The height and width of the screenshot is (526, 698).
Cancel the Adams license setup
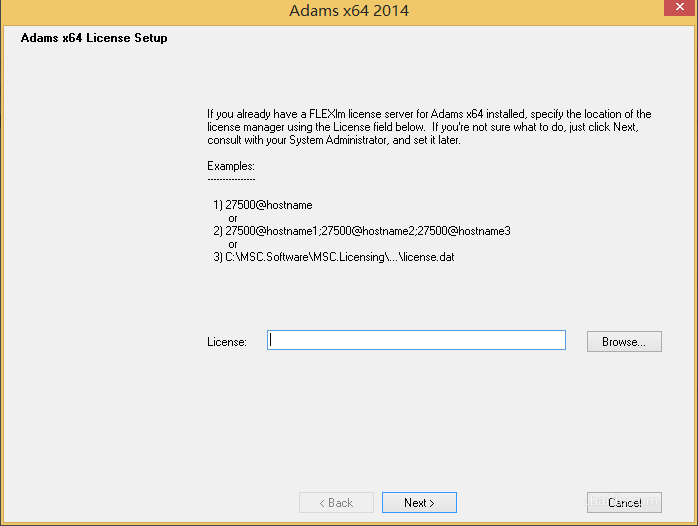pos(624,502)
